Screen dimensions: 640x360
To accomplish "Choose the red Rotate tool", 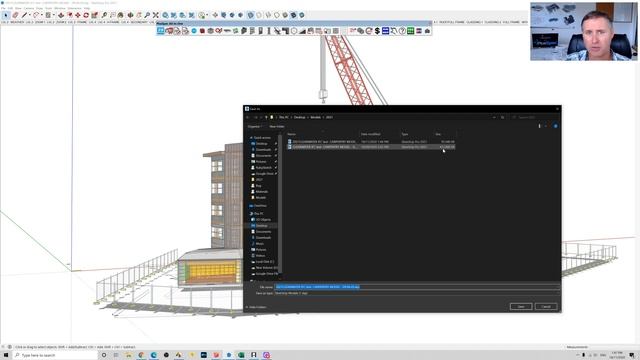I will point(86,15).
